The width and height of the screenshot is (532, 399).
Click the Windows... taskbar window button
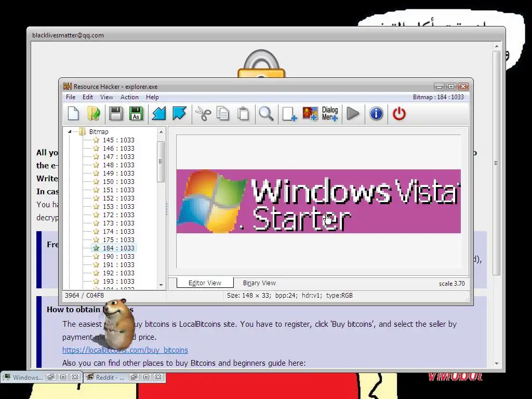[x=41, y=377]
